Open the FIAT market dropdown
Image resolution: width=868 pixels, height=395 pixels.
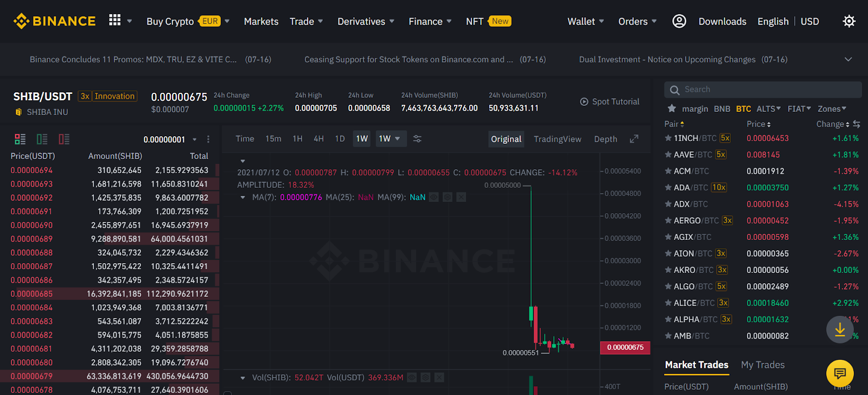pyautogui.click(x=799, y=109)
